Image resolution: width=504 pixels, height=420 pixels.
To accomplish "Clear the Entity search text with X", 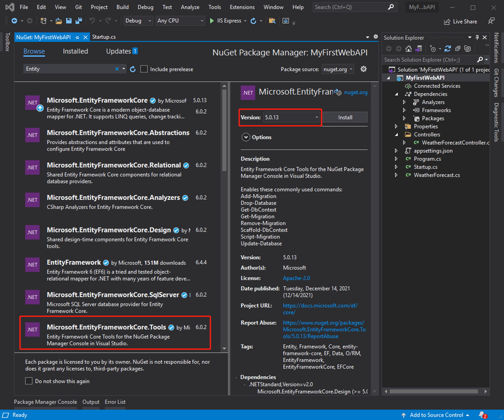I will click(x=117, y=69).
